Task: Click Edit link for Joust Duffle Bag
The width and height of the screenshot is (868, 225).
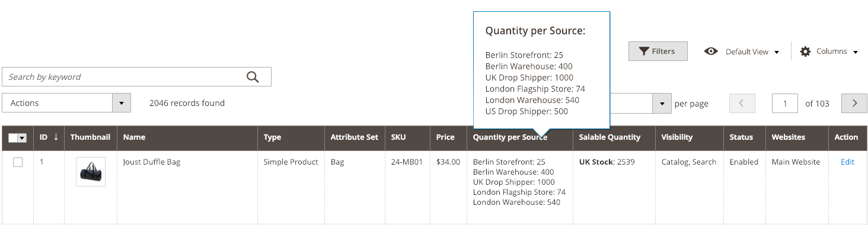Action: [847, 162]
